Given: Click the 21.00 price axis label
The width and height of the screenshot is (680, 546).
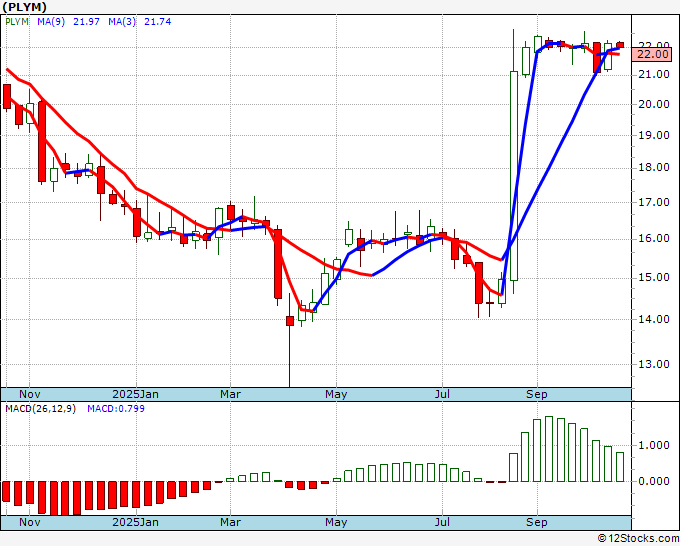Looking at the screenshot, I should (654, 75).
